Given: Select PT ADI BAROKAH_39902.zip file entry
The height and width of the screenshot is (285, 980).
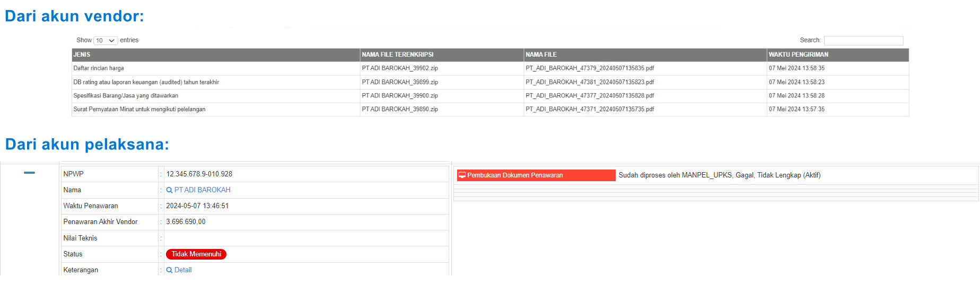Looking at the screenshot, I should (400, 68).
